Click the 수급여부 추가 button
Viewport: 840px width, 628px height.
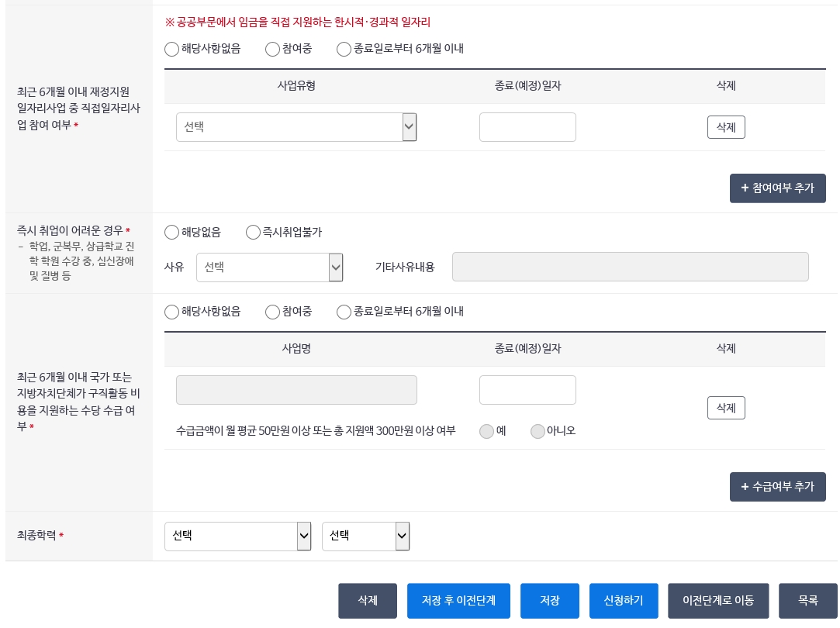[x=777, y=486]
